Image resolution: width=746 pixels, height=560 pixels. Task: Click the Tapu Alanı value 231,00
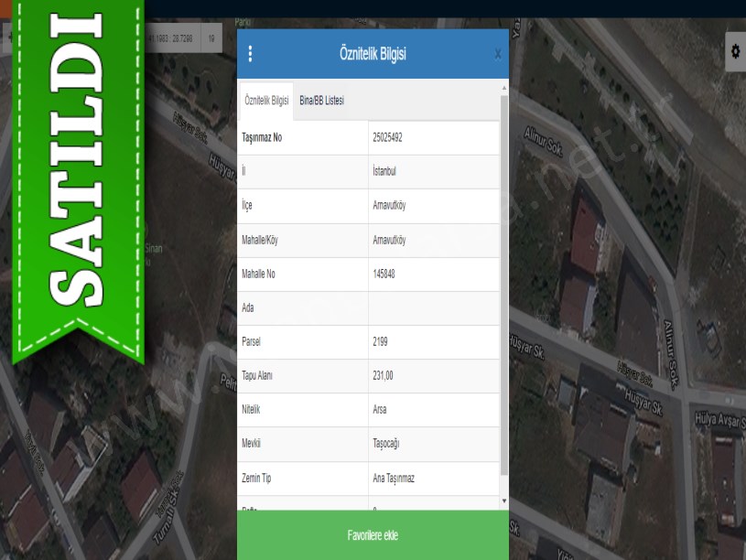pos(384,375)
